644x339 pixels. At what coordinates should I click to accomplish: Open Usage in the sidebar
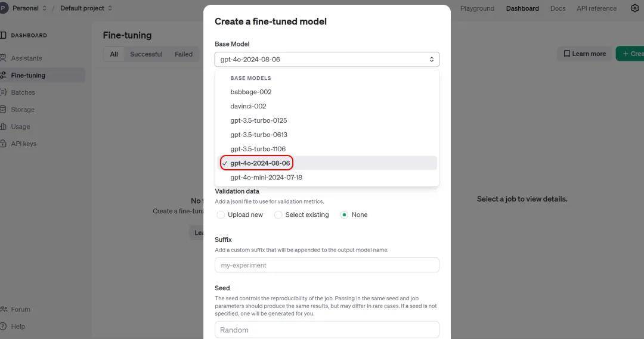click(20, 126)
